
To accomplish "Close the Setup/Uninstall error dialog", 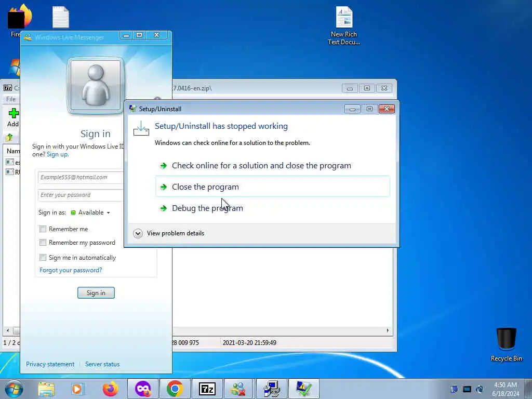I will pos(387,109).
